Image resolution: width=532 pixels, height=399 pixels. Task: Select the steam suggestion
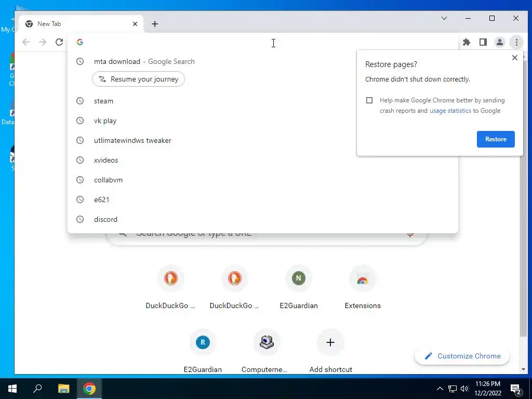point(263,101)
